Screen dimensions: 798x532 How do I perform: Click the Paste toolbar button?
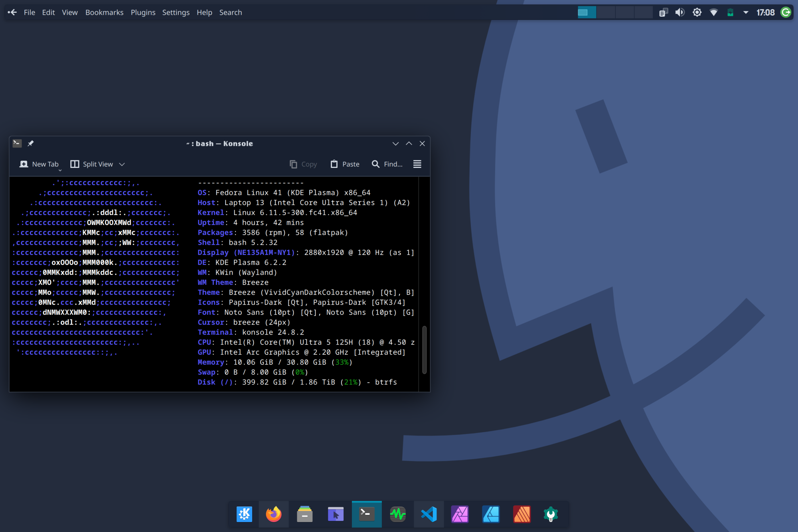(345, 164)
